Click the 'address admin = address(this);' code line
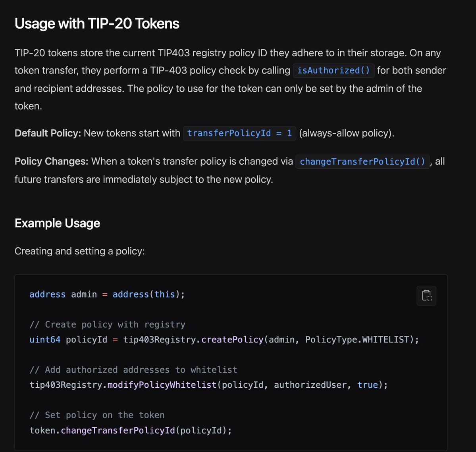The height and width of the screenshot is (452, 476). pos(107,294)
